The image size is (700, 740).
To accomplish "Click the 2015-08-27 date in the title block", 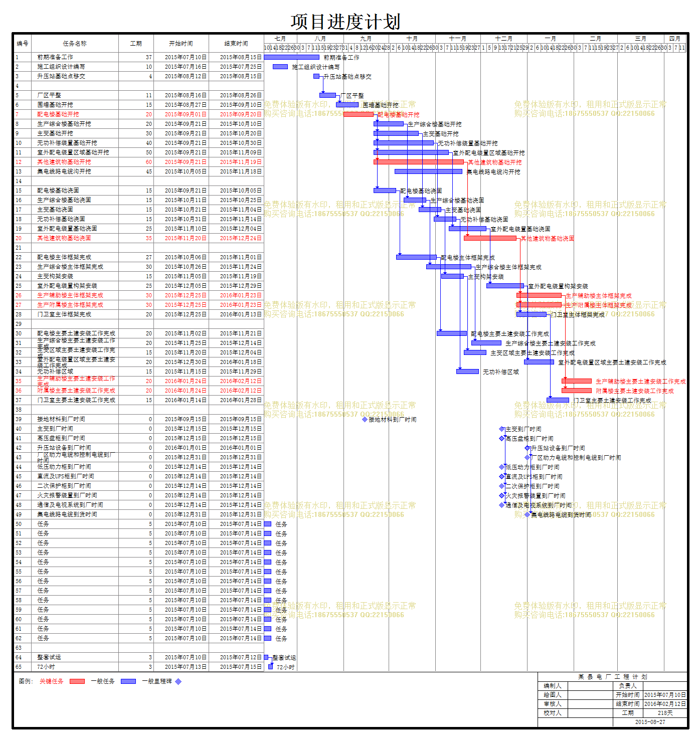I will (x=650, y=722).
